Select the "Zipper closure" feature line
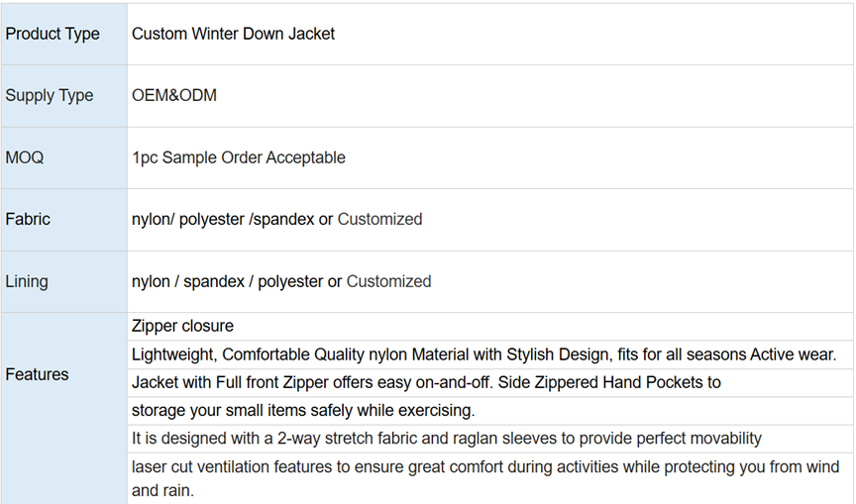 pos(182,326)
